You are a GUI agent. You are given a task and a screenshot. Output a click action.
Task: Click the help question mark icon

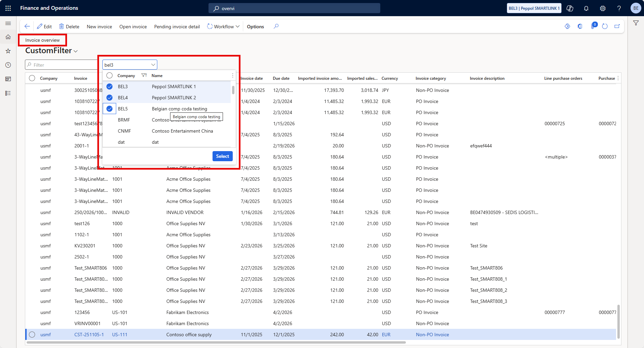point(619,8)
